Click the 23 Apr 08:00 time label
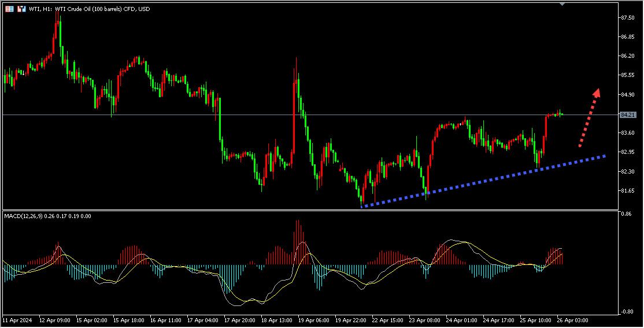The width and height of the screenshot is (644, 328). (424, 319)
